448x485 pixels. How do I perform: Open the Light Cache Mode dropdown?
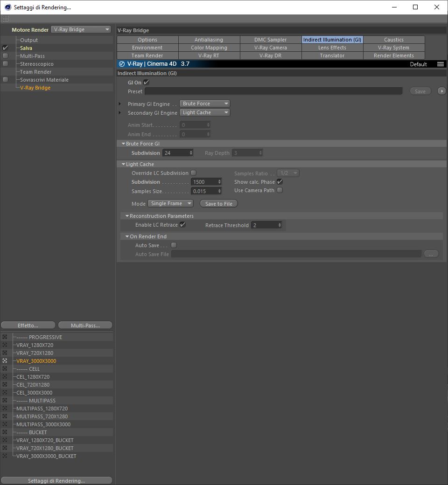click(170, 203)
